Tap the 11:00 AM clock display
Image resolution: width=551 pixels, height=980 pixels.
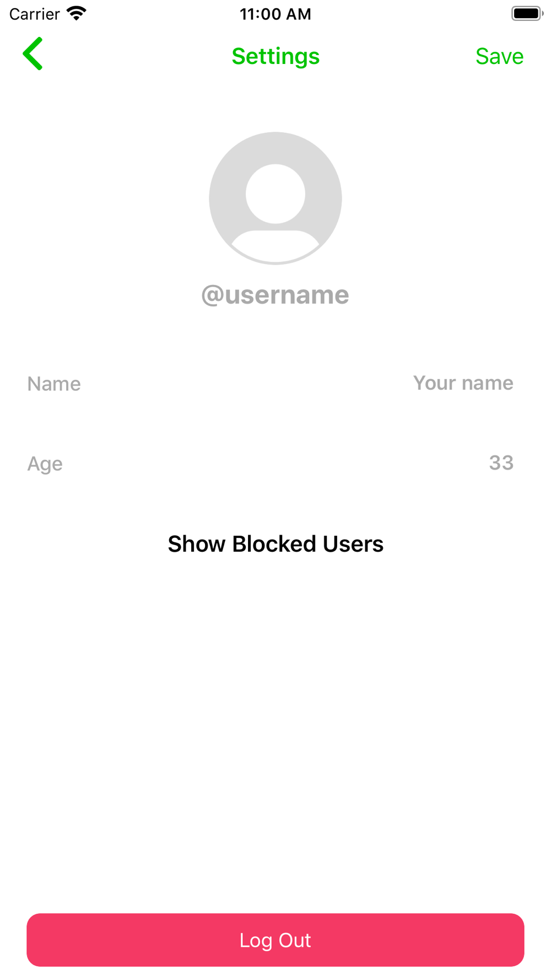pos(275,14)
